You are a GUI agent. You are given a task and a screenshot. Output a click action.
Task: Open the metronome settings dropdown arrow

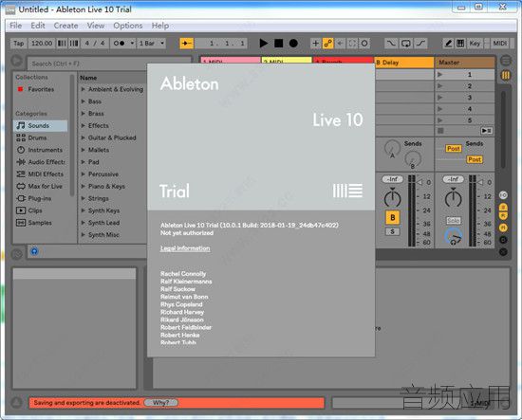pos(132,44)
